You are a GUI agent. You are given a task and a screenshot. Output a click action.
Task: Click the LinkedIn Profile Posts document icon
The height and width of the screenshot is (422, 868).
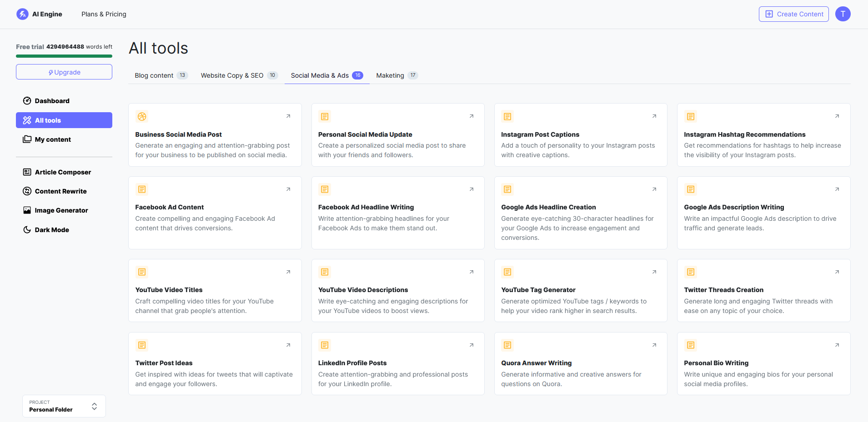(325, 345)
